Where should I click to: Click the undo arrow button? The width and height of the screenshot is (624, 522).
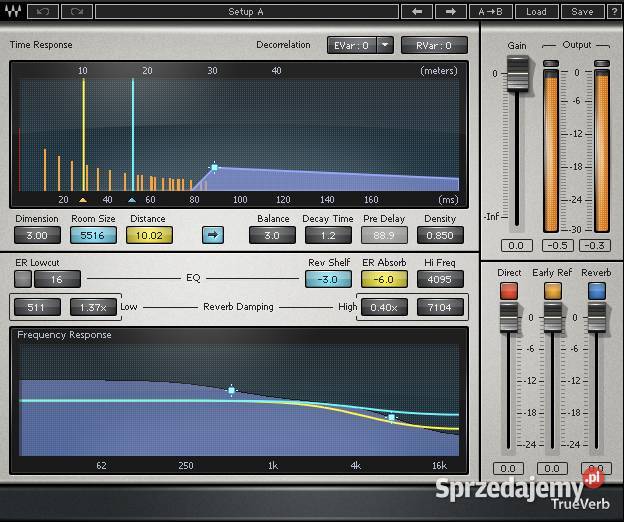43,12
